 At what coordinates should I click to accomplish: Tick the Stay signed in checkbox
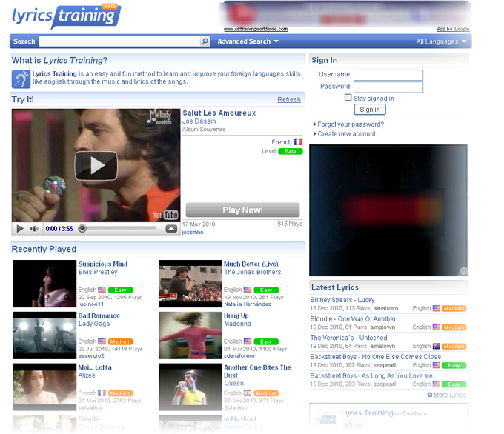pyautogui.click(x=348, y=97)
